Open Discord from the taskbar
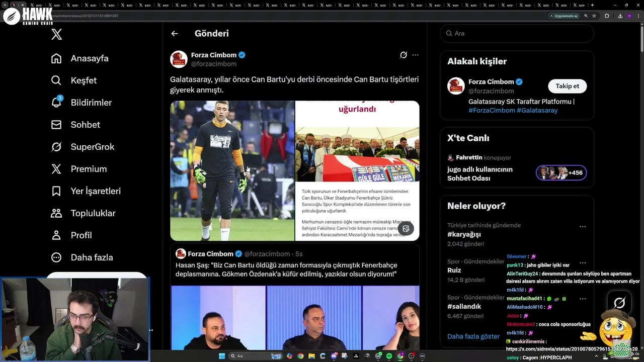This screenshot has height=362, width=644. (x=334, y=356)
